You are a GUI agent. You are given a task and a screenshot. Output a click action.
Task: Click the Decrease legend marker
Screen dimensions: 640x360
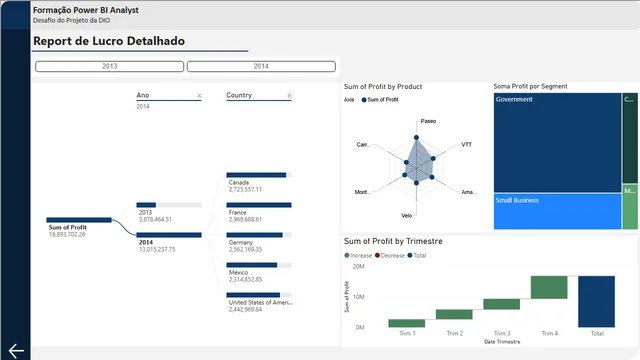pyautogui.click(x=378, y=256)
